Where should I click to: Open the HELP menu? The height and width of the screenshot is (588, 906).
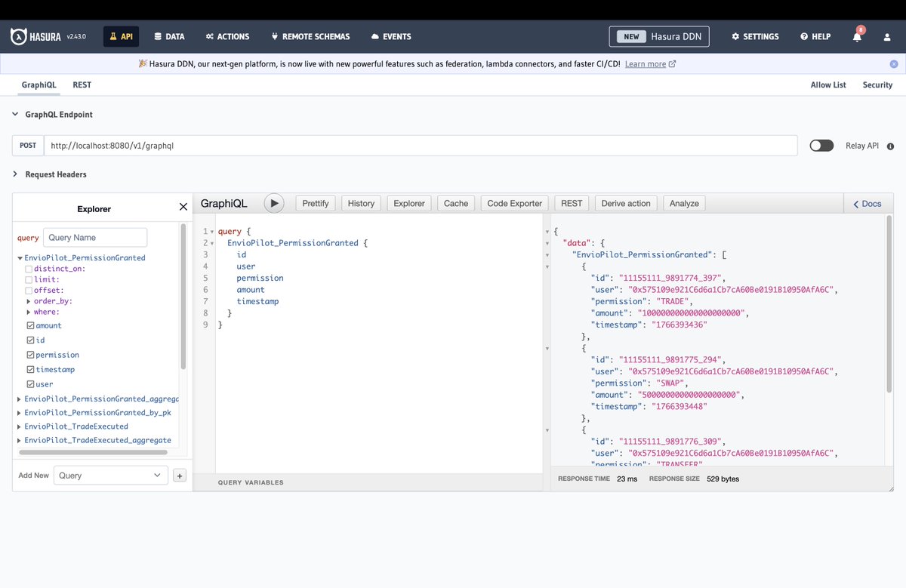[815, 36]
